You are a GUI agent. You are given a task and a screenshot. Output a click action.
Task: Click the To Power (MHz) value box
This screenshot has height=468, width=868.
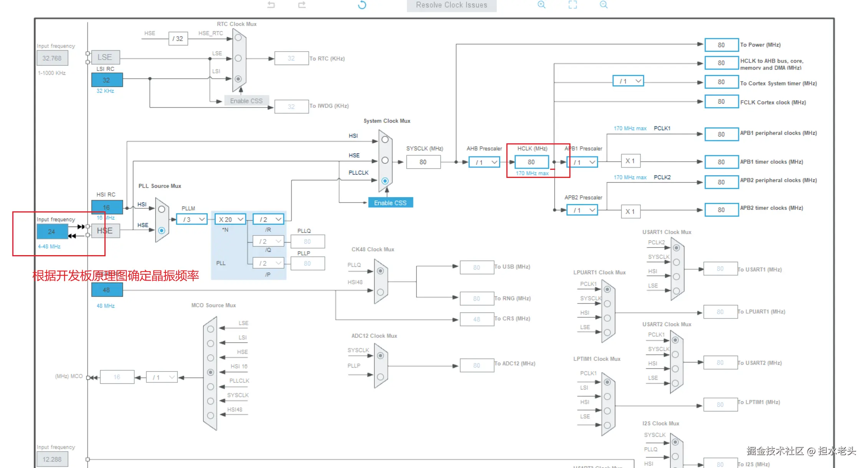click(x=722, y=45)
